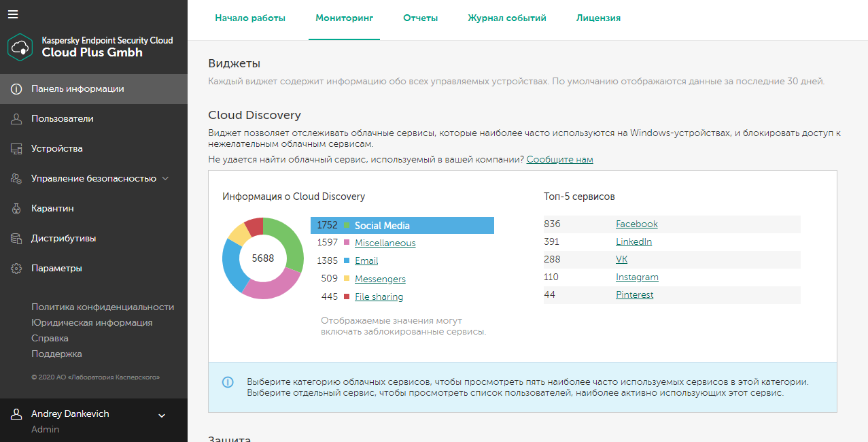Click the 391 count next to LinkedIn

click(551, 242)
